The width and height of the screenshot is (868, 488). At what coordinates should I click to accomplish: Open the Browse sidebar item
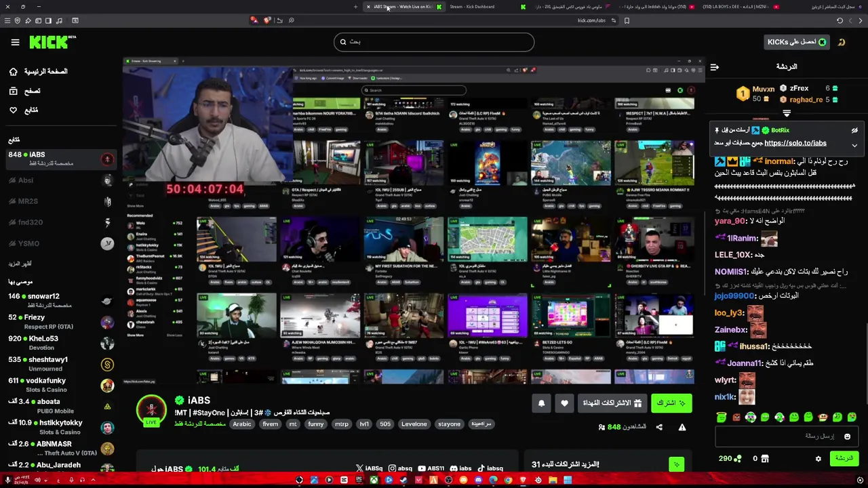tap(25, 91)
